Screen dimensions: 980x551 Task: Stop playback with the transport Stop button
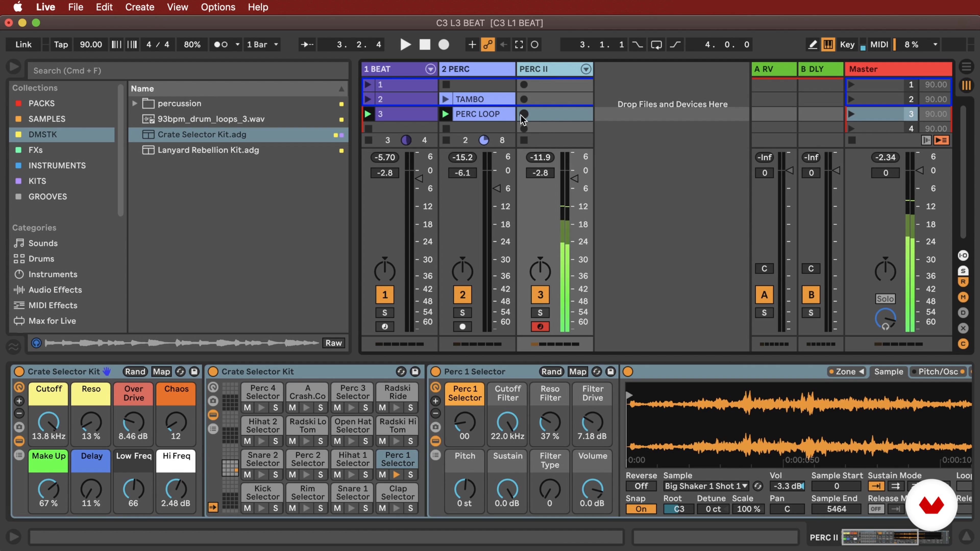[425, 44]
